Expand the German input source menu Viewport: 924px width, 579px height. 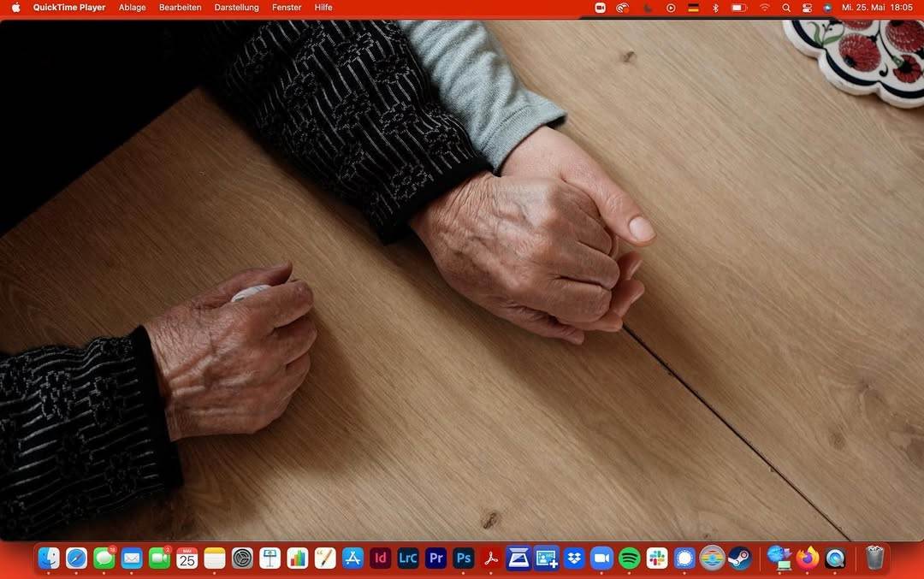[x=693, y=8]
